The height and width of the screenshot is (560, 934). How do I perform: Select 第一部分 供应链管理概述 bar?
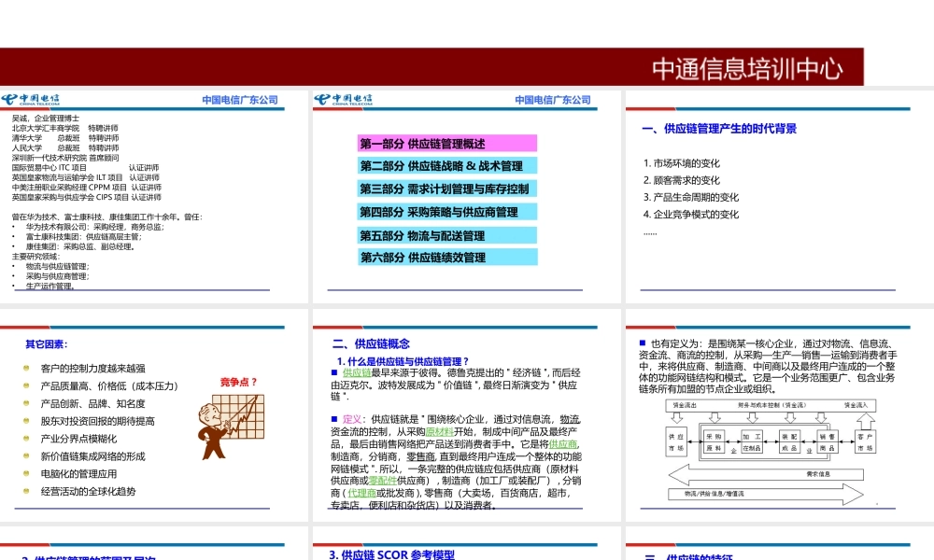[447, 144]
